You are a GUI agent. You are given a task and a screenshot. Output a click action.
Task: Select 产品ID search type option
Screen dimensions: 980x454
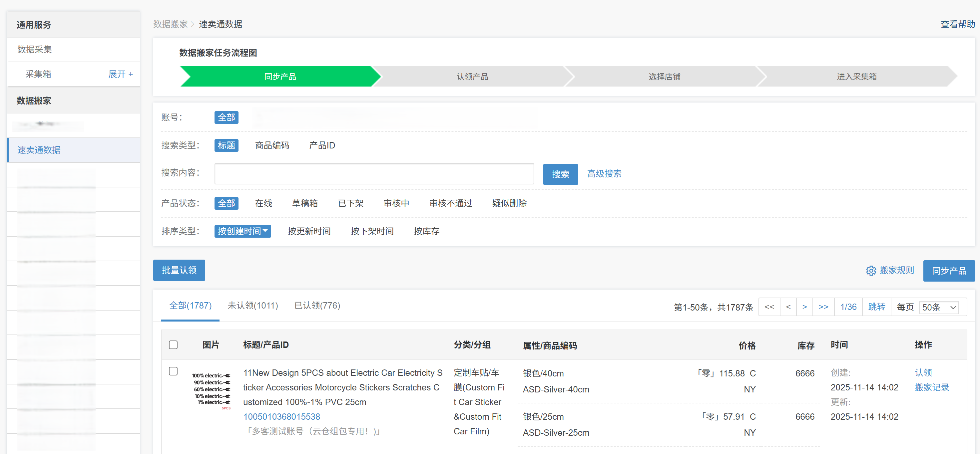[x=322, y=145]
